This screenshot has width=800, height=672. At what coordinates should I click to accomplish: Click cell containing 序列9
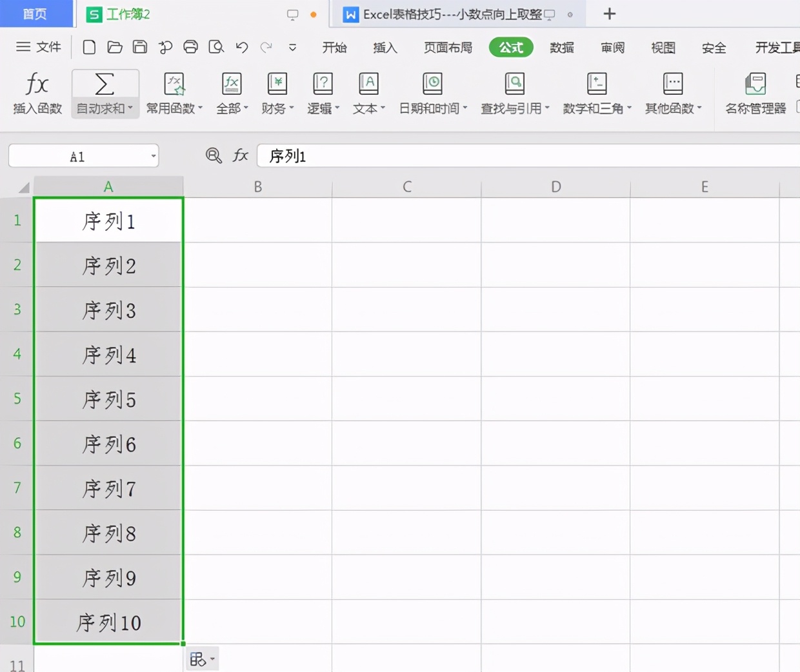coord(108,577)
